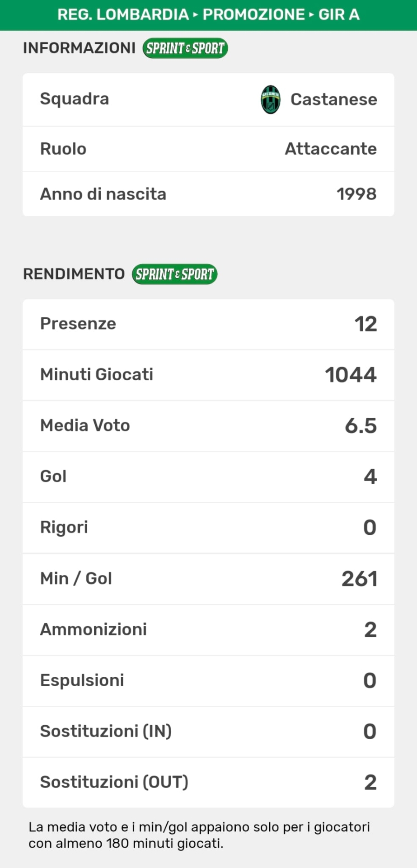417x868 pixels.
Task: Tap the Sprint e Sport logo beside Informazioni
Action: (185, 48)
